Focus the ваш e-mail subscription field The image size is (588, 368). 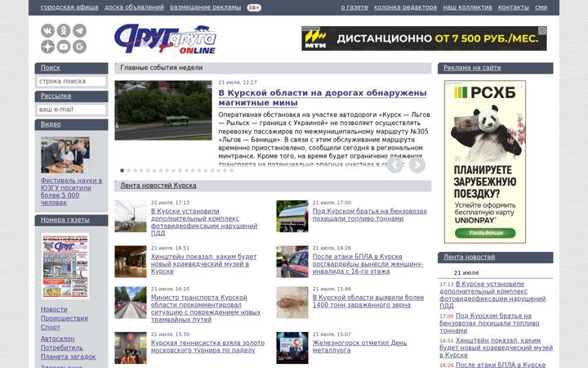tap(71, 110)
